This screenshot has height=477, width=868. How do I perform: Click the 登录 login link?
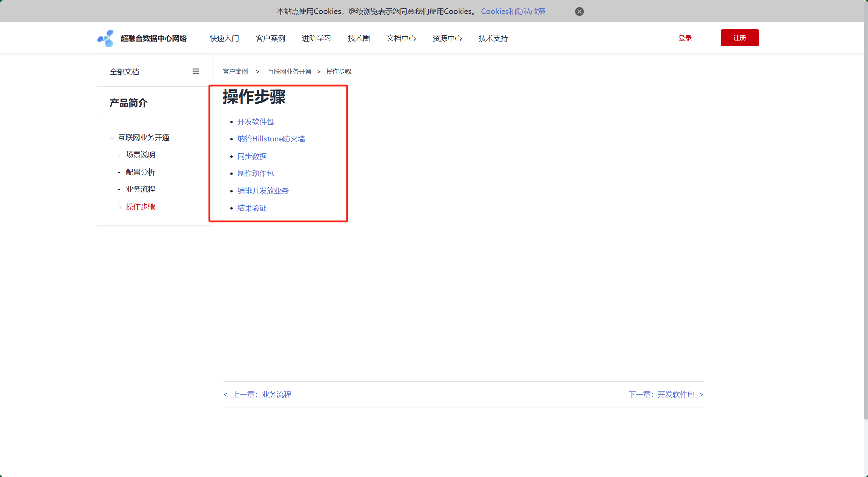pyautogui.click(x=685, y=38)
